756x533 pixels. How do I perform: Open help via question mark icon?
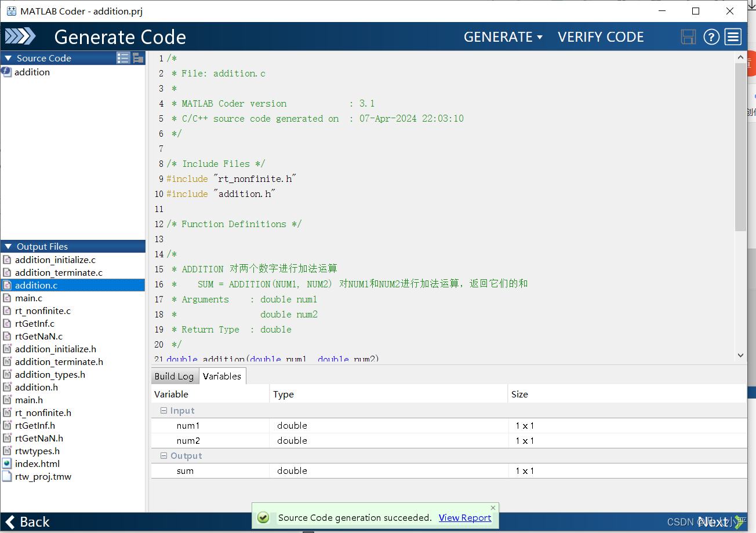point(711,37)
